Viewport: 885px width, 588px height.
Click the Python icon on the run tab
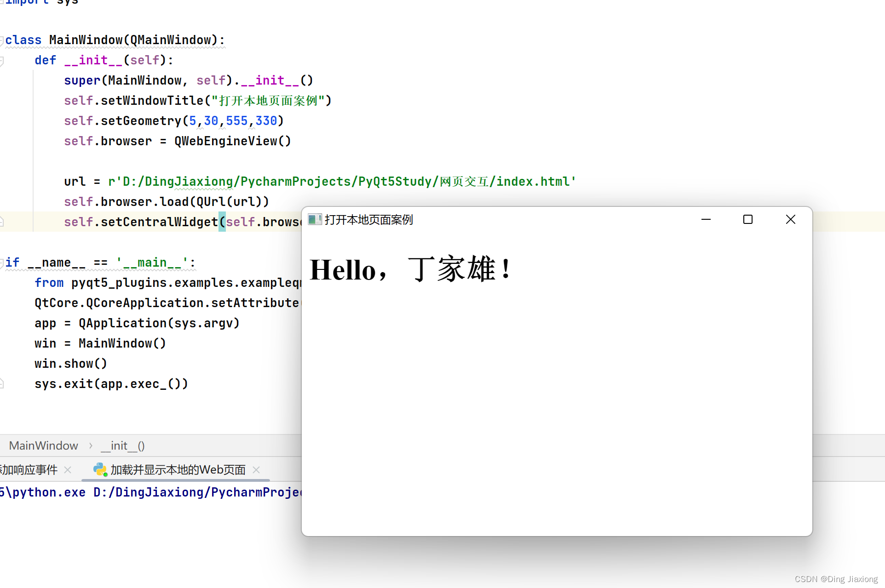pyautogui.click(x=100, y=469)
